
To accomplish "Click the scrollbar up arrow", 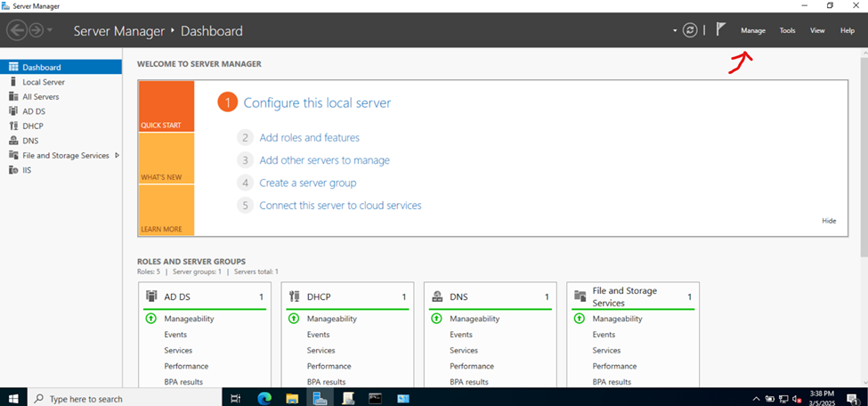I will 864,52.
